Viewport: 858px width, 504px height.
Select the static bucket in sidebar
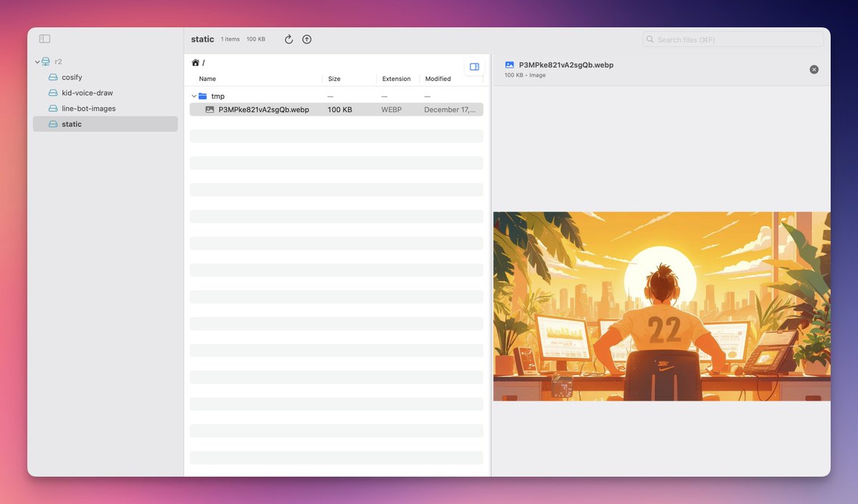coord(71,124)
